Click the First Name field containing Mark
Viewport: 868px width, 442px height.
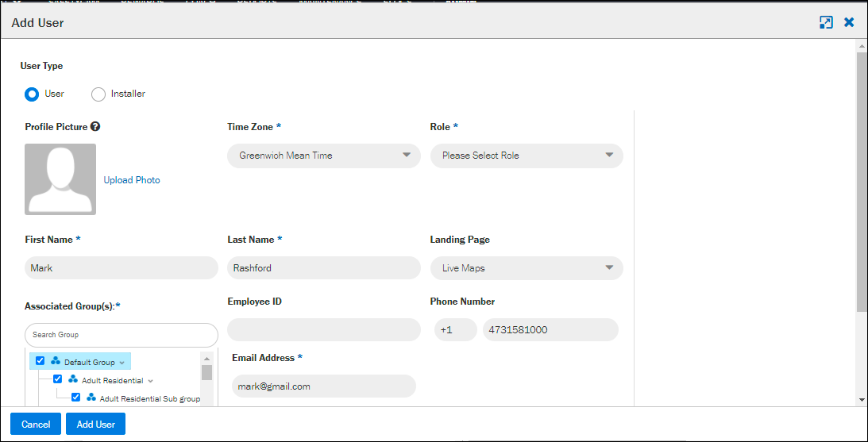coord(122,268)
